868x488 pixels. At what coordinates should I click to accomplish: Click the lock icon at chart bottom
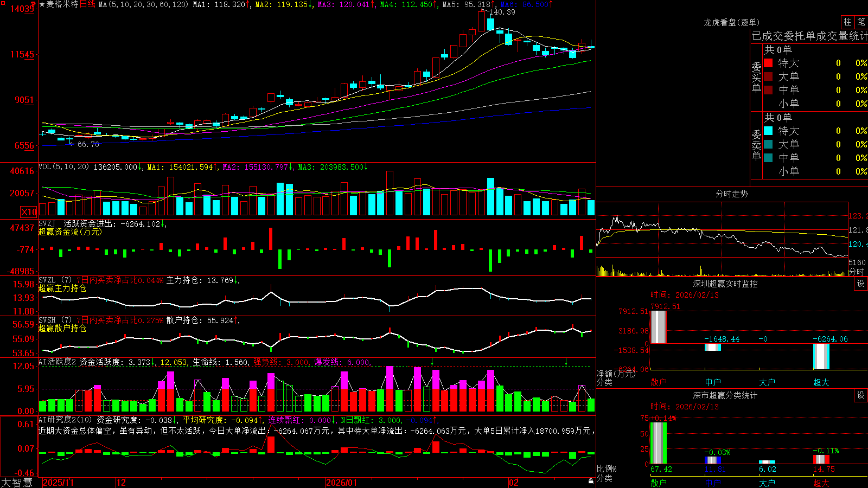pos(591,481)
